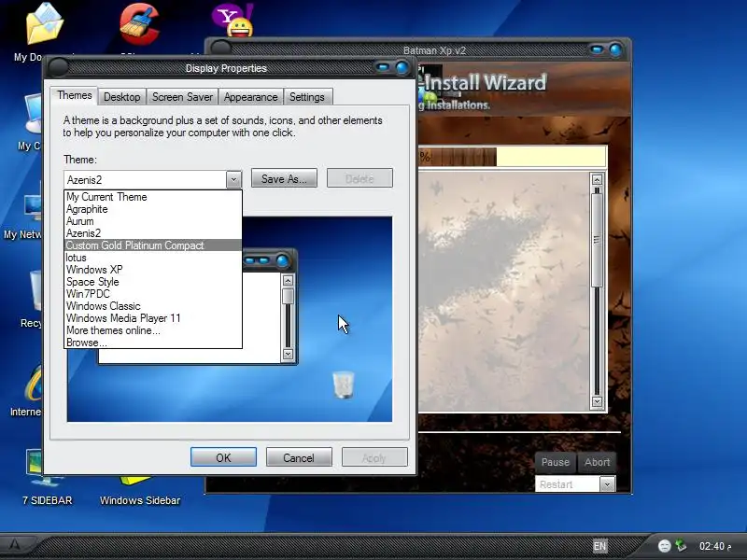This screenshot has height=560, width=747.
Task: Select Custom Gold Platinum Compact theme
Action: (x=153, y=245)
